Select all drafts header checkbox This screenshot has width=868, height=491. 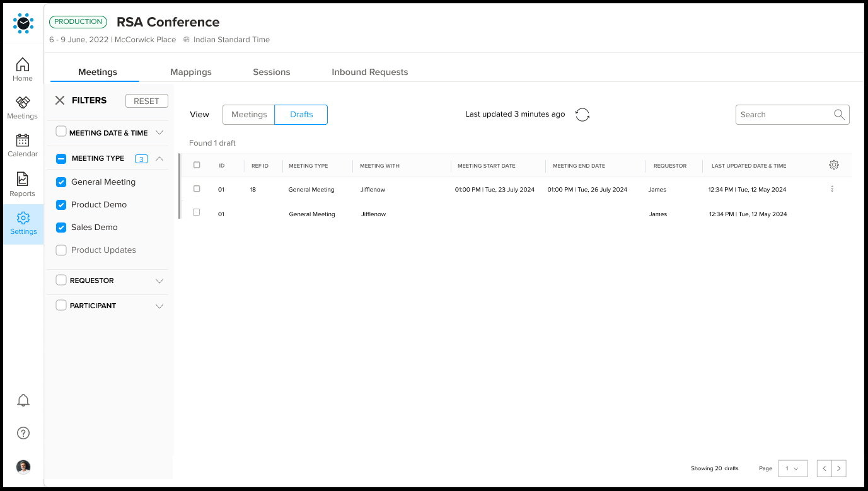point(197,165)
